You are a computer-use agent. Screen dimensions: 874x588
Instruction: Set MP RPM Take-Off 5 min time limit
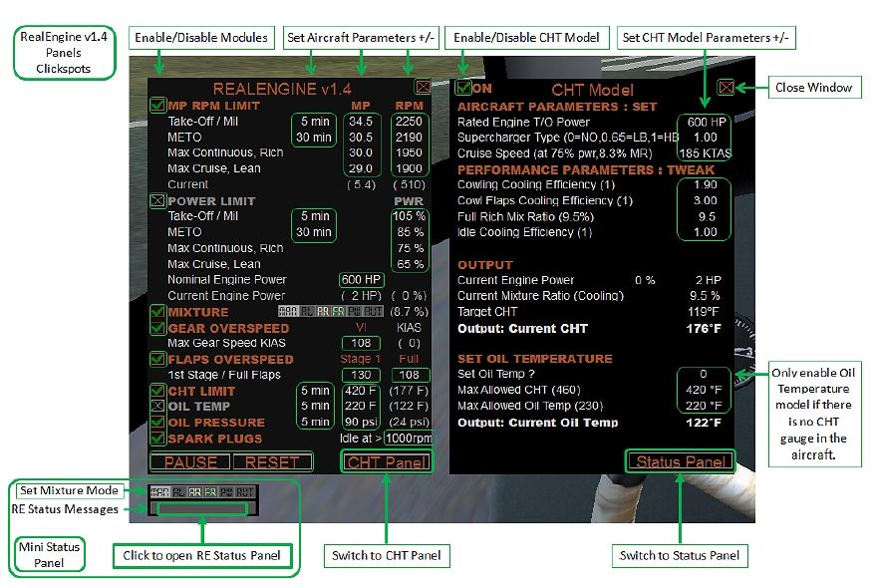[x=315, y=121]
